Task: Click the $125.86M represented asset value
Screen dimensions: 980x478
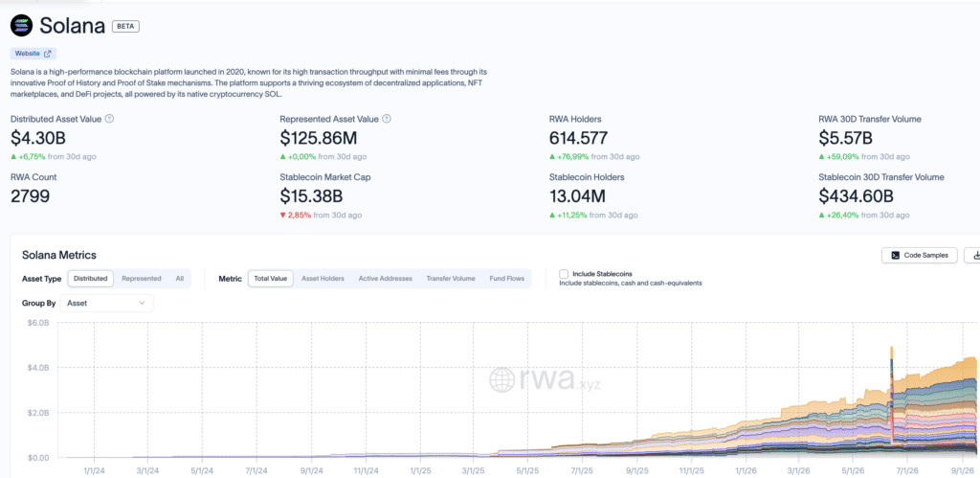Action: coord(319,138)
